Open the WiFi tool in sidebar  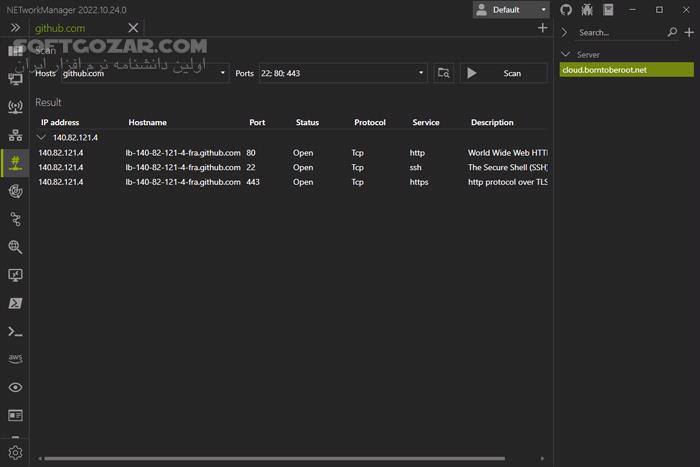[15, 106]
